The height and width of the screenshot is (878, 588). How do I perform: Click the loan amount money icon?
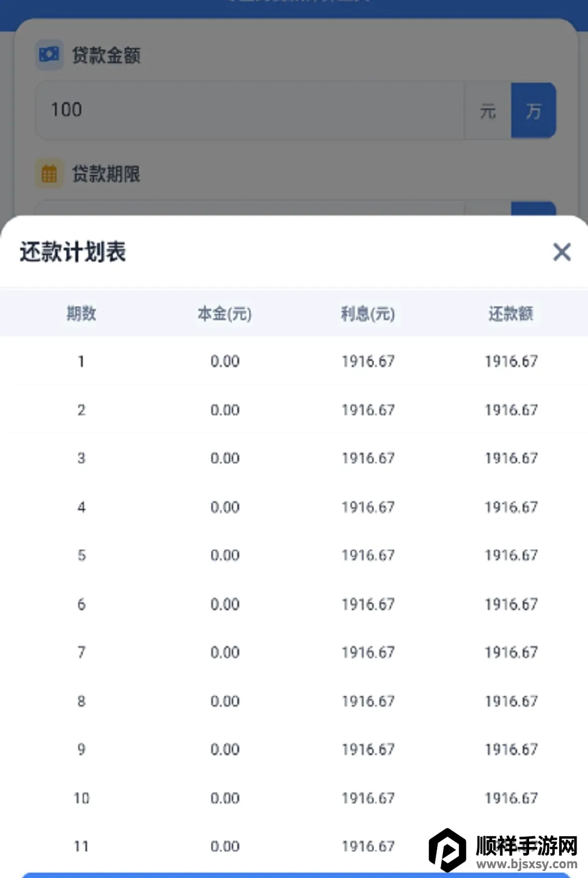[x=49, y=54]
